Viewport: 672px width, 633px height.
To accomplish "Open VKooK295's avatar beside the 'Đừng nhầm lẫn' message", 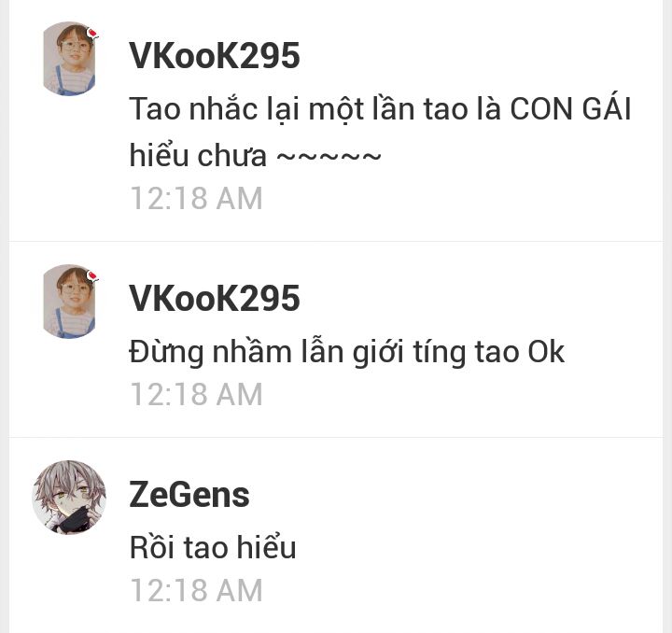I will [x=69, y=302].
